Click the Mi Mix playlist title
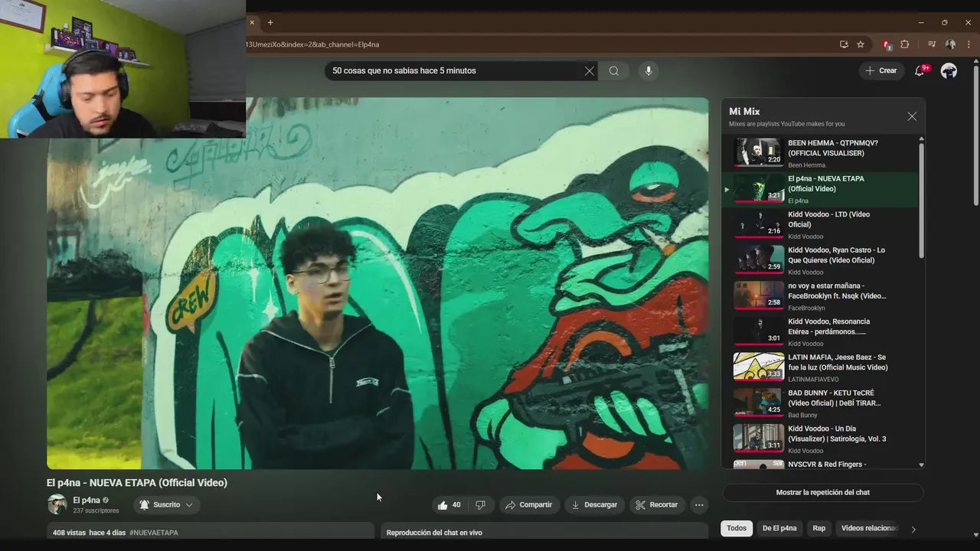 pyautogui.click(x=744, y=112)
